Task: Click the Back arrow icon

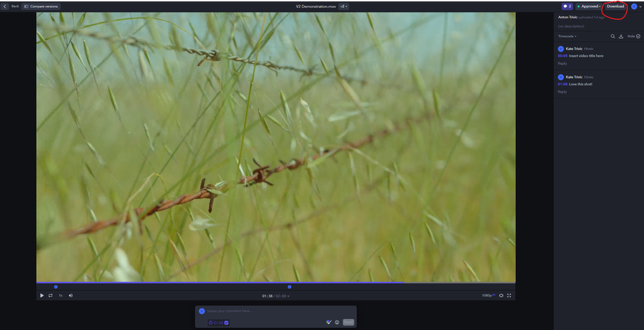Action: click(5, 6)
